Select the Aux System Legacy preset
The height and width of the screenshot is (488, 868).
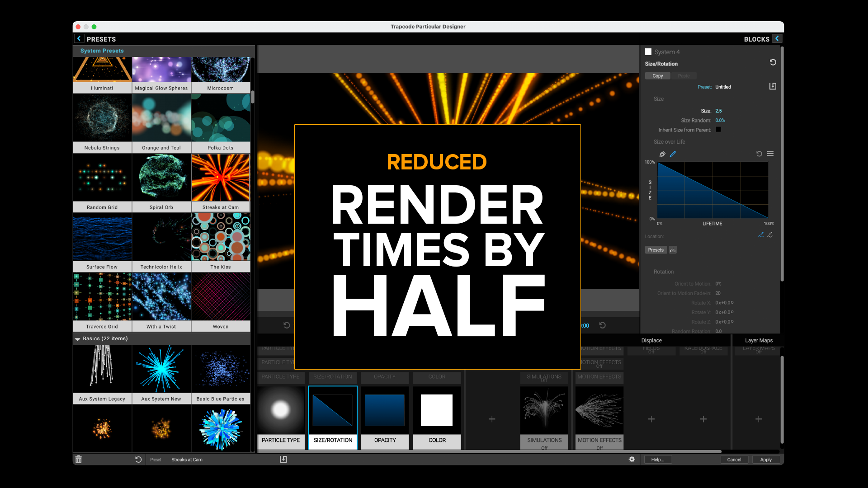[x=102, y=375]
